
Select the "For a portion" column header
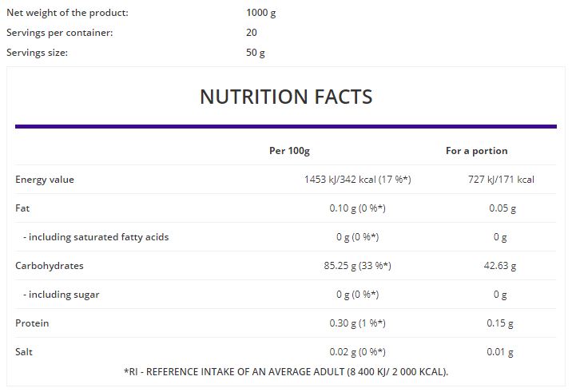pos(476,150)
